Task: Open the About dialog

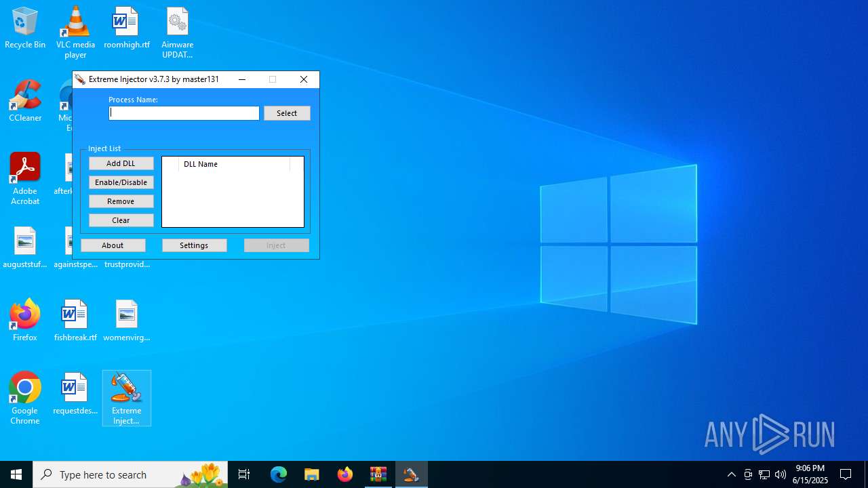Action: click(x=113, y=245)
